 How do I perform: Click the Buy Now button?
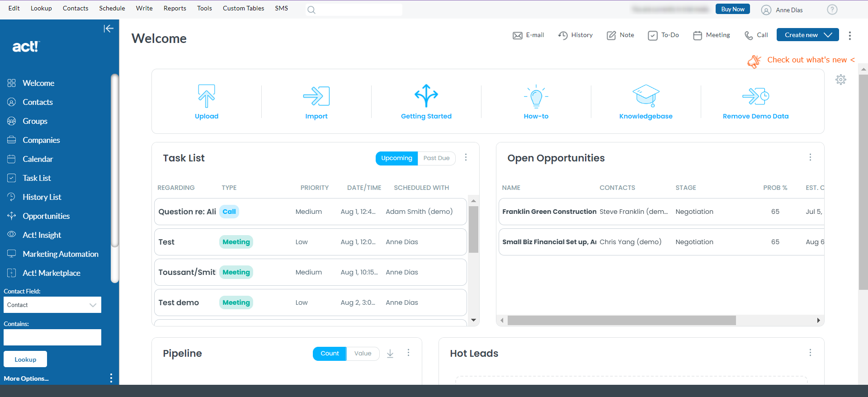732,9
